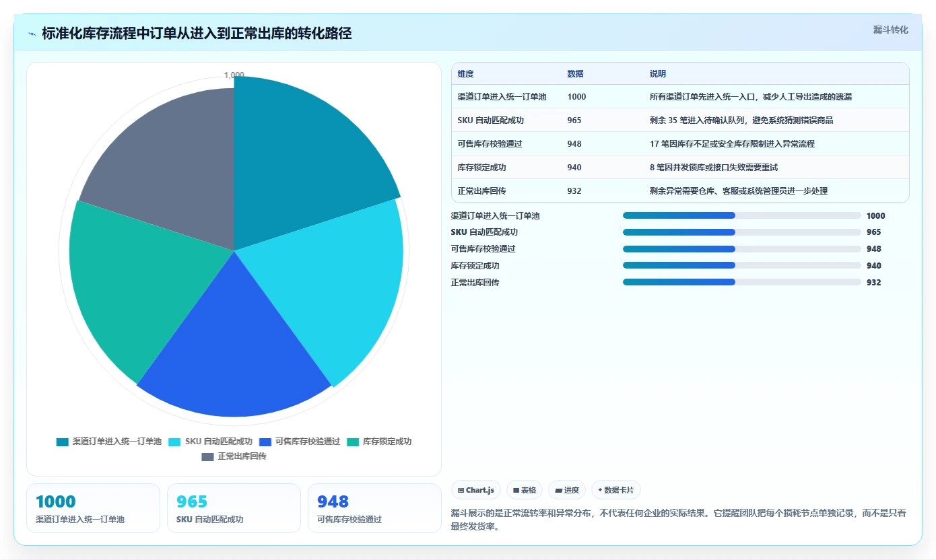Image resolution: width=936 pixels, height=560 pixels.
Task: Click the 库存锁定成功 progress bar
Action: [x=742, y=265]
